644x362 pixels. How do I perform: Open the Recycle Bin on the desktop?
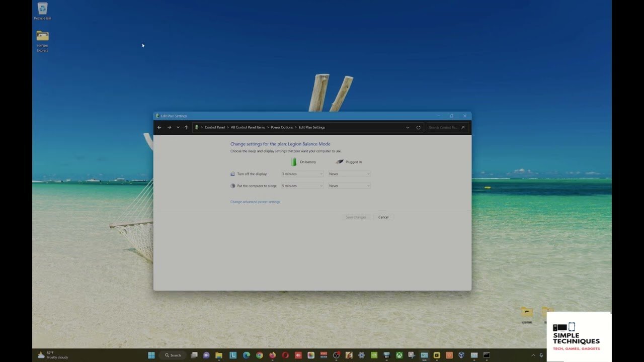42,9
